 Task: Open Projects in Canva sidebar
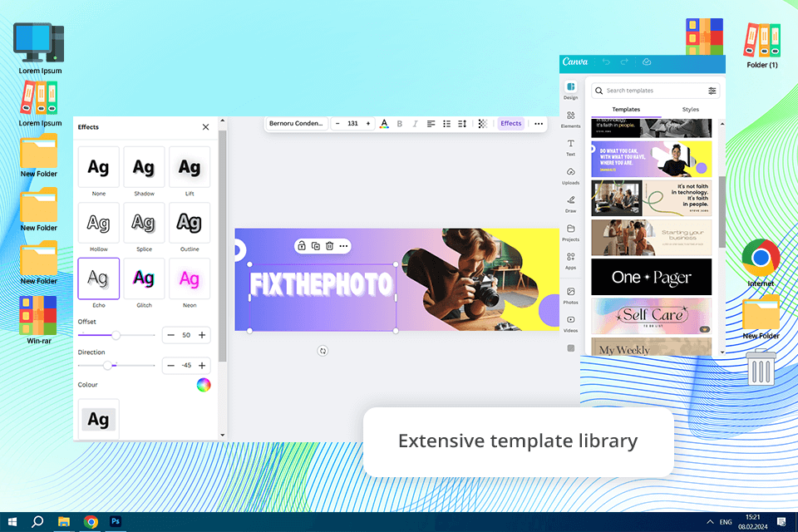click(570, 232)
